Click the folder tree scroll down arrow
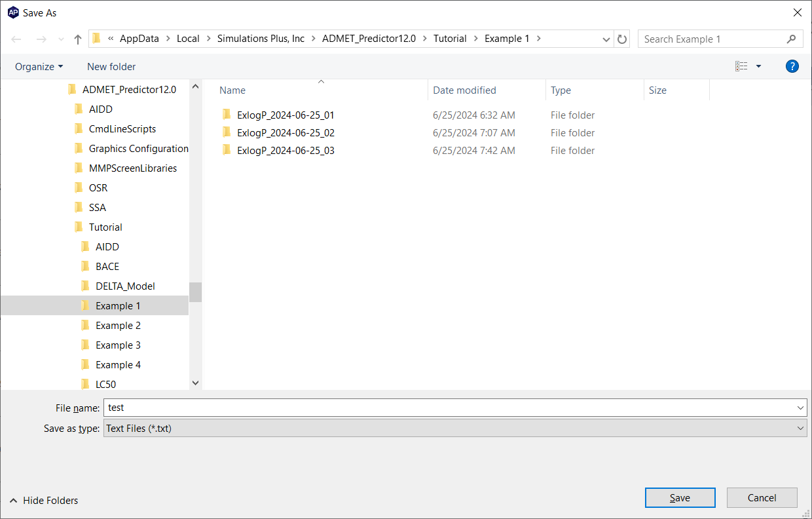This screenshot has height=519, width=812. pos(195,383)
